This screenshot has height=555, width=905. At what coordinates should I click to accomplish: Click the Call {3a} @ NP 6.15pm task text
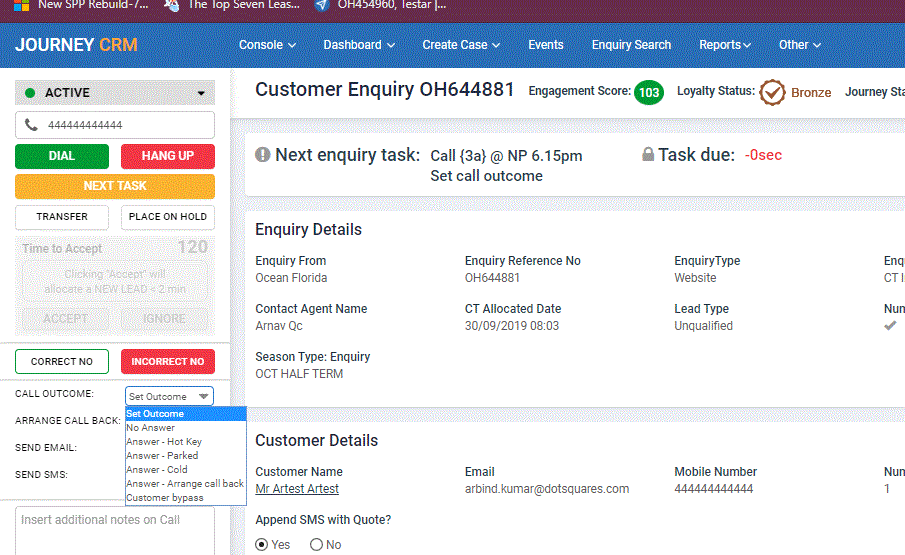tap(506, 156)
